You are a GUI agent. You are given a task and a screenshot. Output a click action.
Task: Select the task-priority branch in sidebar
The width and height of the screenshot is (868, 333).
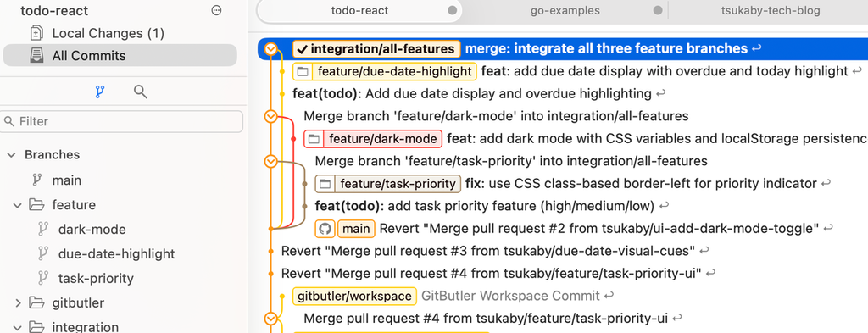[96, 278]
